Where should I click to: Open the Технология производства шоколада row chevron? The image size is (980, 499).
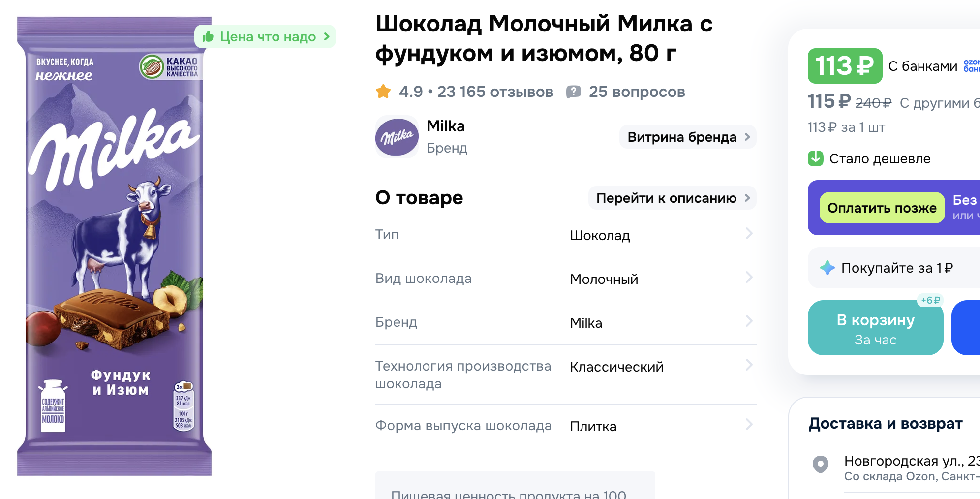[x=749, y=365]
